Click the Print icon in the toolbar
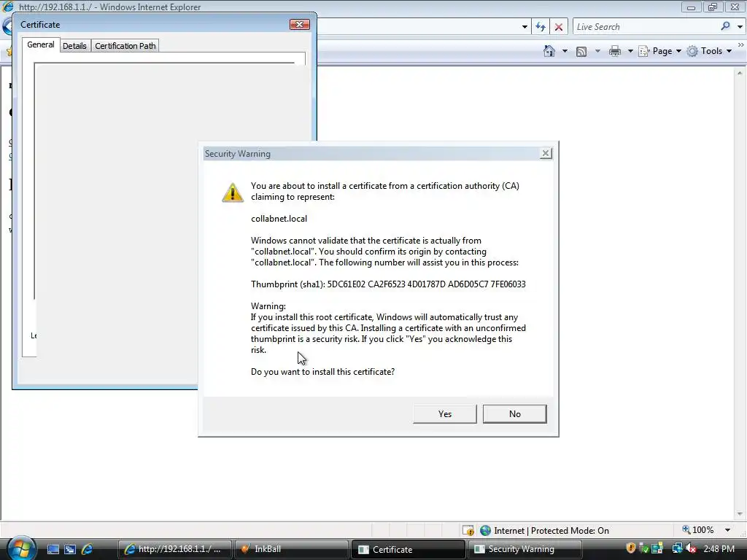 click(615, 51)
